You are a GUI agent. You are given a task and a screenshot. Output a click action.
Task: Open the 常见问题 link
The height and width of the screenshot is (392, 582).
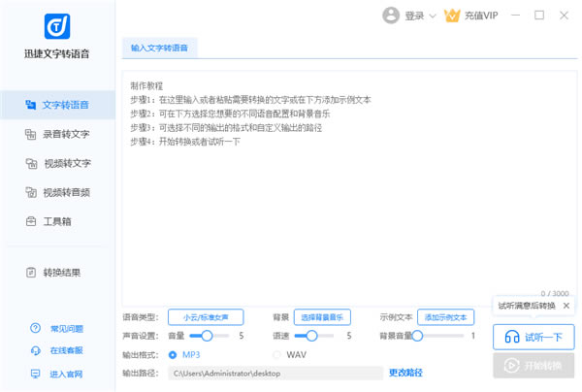click(x=67, y=329)
